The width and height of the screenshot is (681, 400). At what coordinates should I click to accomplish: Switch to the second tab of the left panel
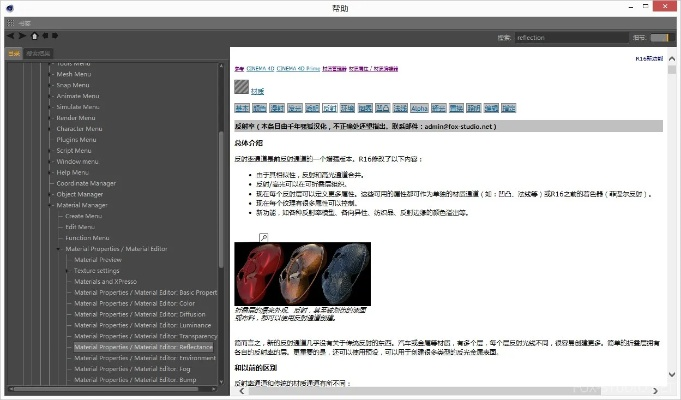tap(39, 53)
